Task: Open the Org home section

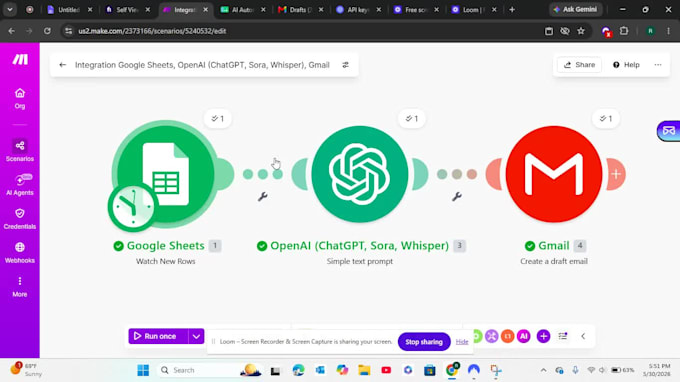Action: (20, 98)
